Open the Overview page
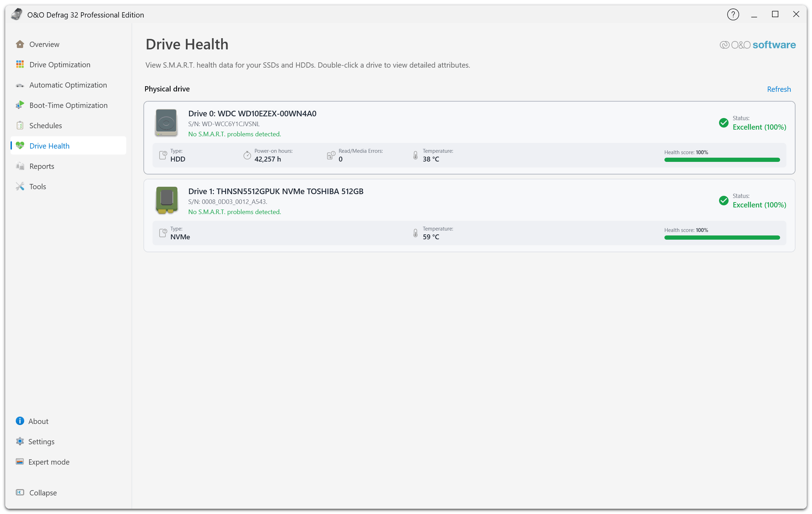Image resolution: width=812 pixels, height=514 pixels. pyautogui.click(x=68, y=44)
